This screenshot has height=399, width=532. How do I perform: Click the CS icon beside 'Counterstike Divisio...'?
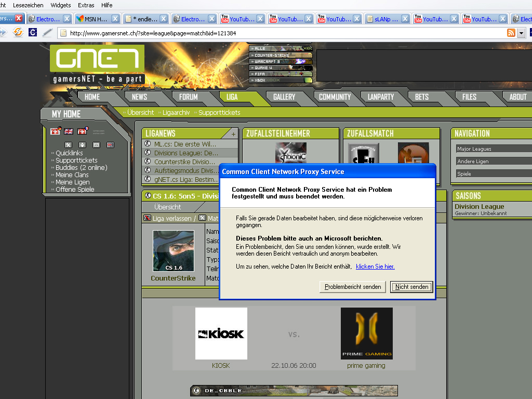pyautogui.click(x=148, y=161)
